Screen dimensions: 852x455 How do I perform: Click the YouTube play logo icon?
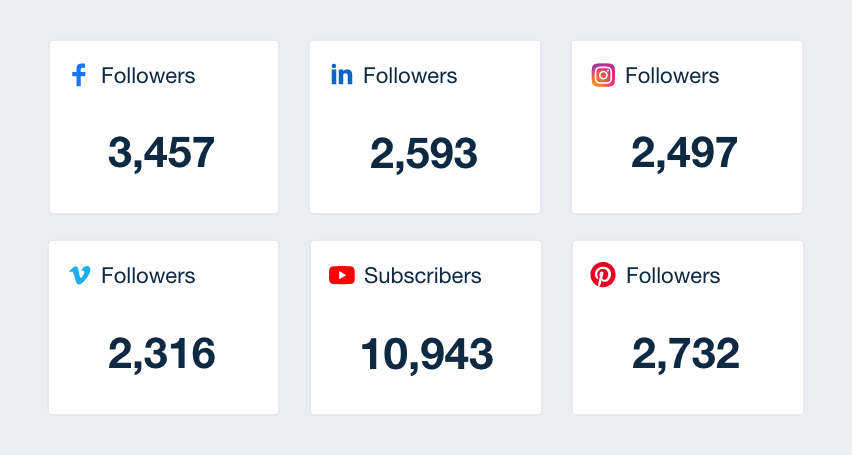tap(342, 275)
